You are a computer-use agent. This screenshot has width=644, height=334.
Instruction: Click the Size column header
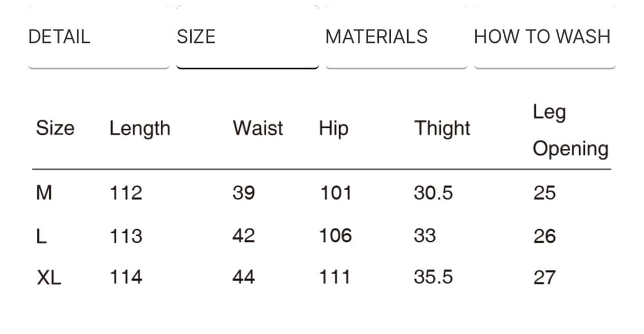click(x=55, y=128)
